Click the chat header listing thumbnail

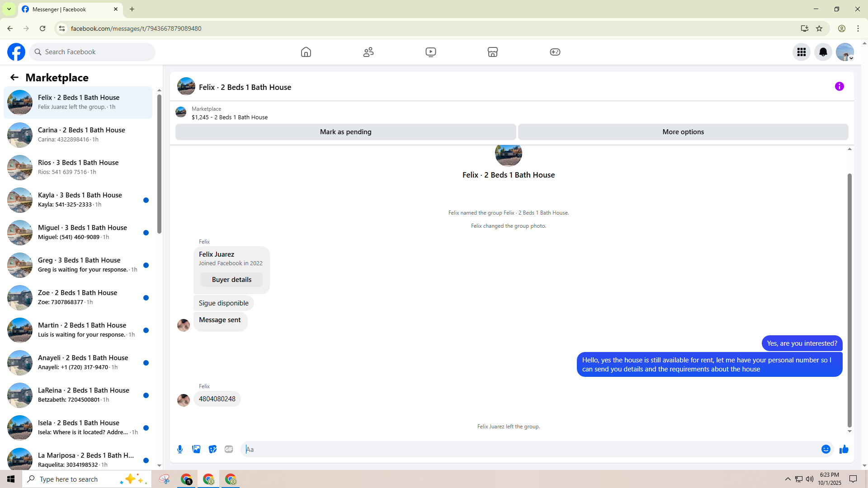point(186,86)
